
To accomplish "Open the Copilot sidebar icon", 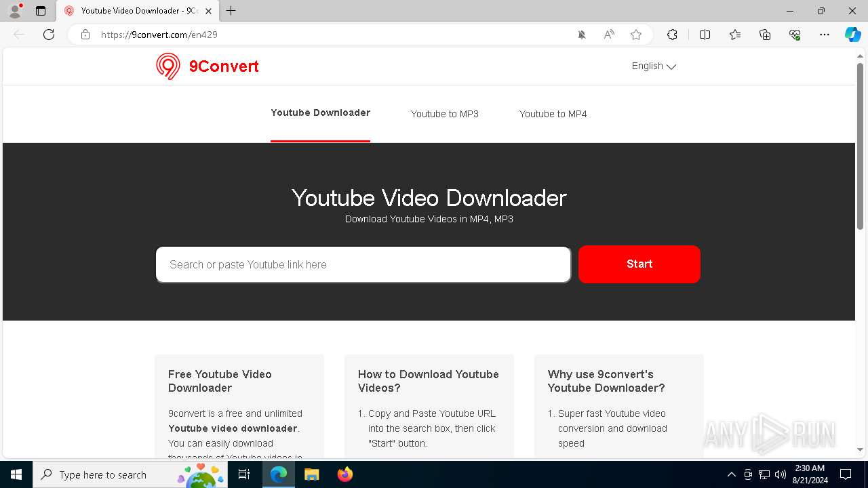I will pyautogui.click(x=853, y=35).
